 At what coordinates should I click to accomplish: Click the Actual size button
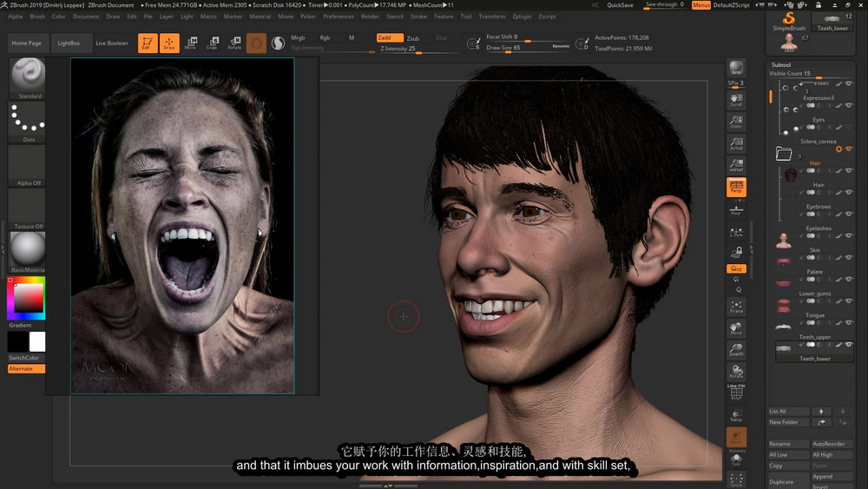point(736,143)
